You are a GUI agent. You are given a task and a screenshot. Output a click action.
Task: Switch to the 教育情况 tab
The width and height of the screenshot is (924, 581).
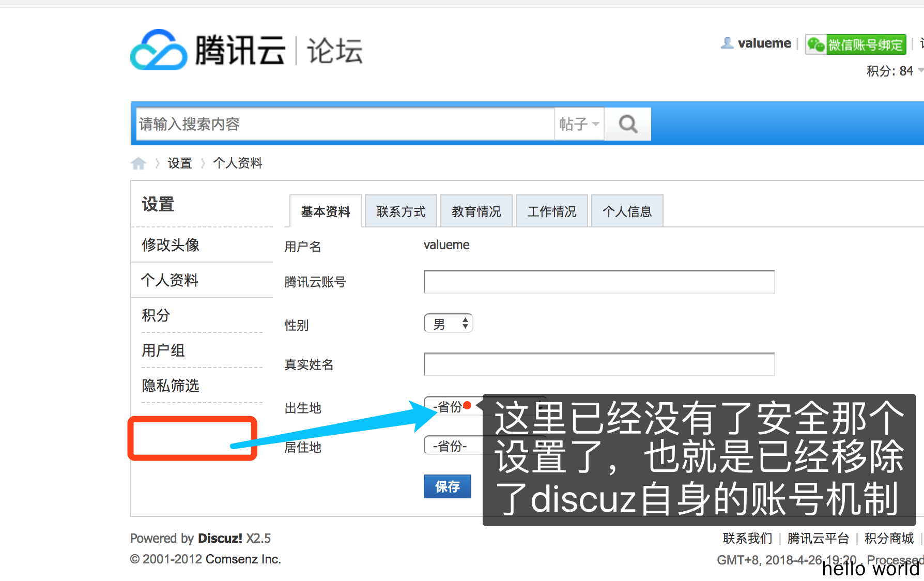(x=476, y=211)
